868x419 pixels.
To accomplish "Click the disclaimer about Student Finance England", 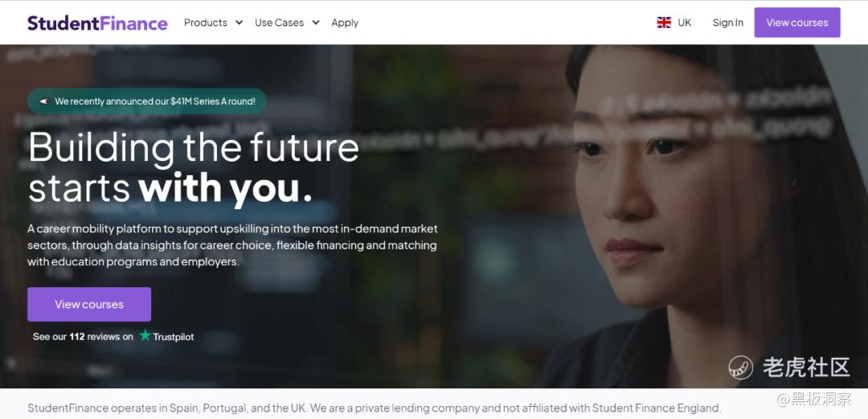I will coord(375,409).
